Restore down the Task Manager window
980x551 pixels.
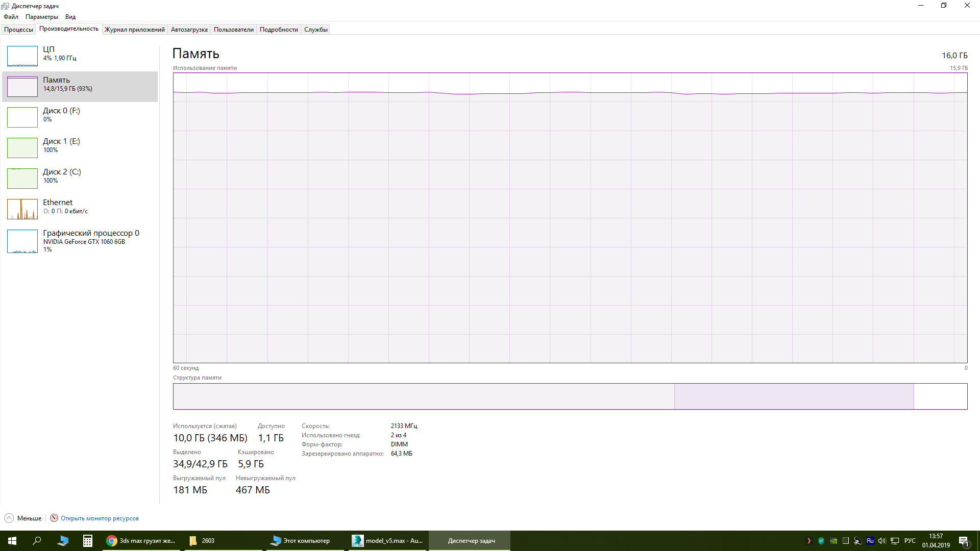[x=944, y=6]
